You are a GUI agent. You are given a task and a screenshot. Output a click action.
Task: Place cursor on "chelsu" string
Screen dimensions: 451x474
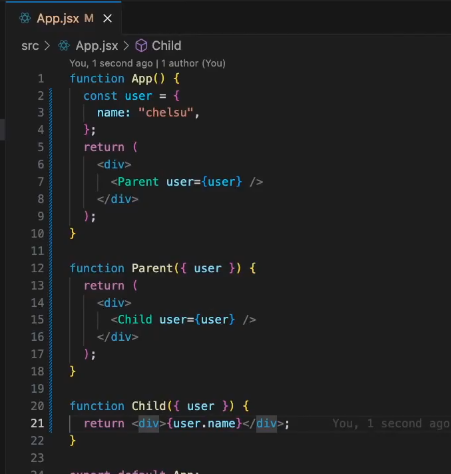tap(166, 113)
